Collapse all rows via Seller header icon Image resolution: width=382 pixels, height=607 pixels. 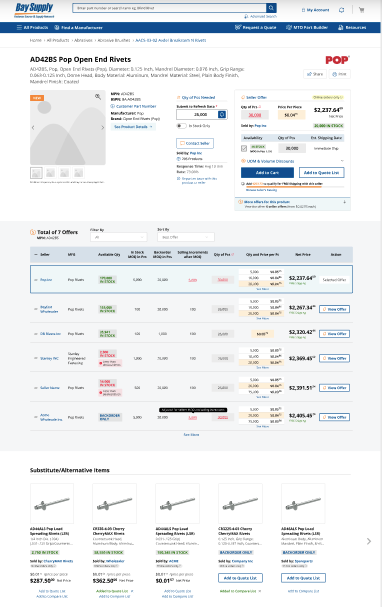tap(36, 255)
